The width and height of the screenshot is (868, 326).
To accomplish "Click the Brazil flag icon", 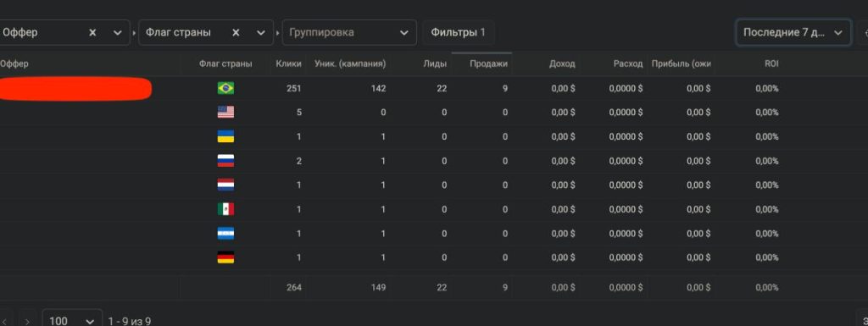I will [225, 88].
